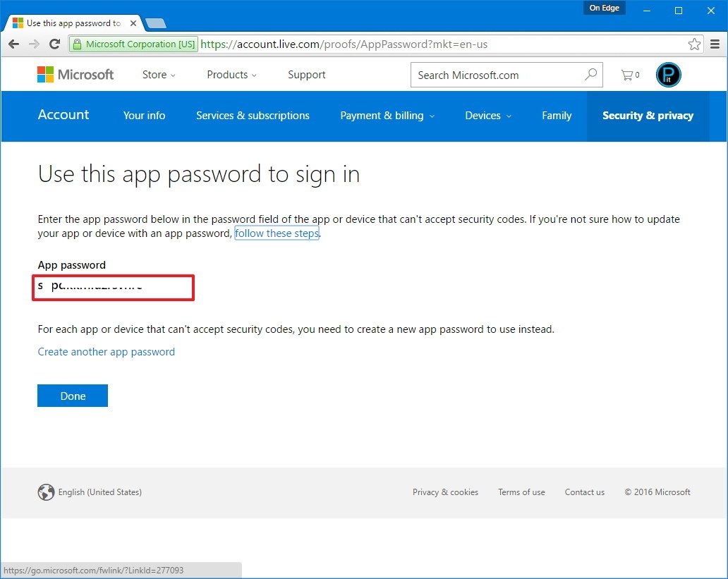Click the browser refresh icon

point(54,44)
